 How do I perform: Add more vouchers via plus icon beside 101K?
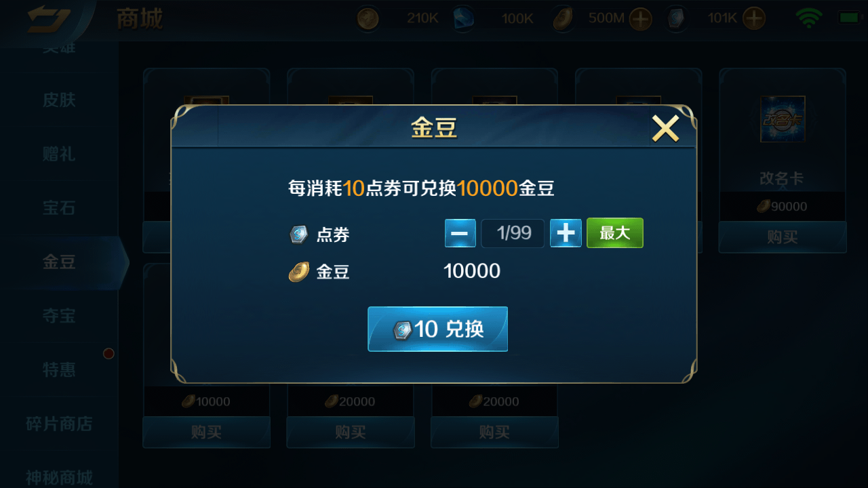pyautogui.click(x=753, y=19)
